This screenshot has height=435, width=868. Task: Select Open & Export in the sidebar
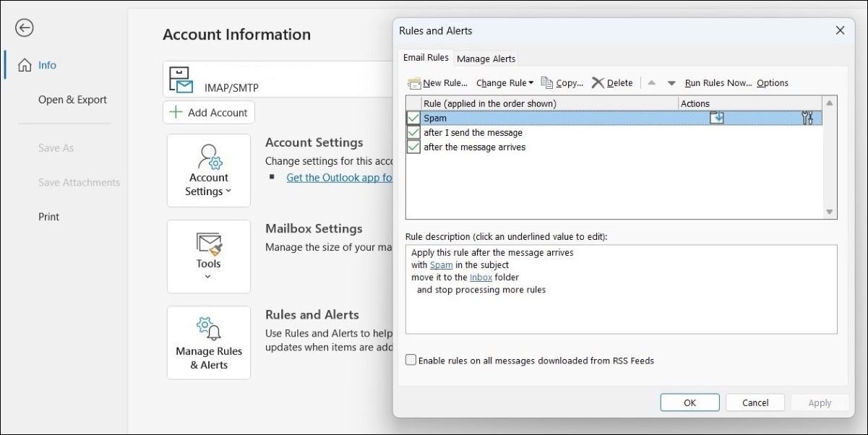pyautogui.click(x=72, y=99)
